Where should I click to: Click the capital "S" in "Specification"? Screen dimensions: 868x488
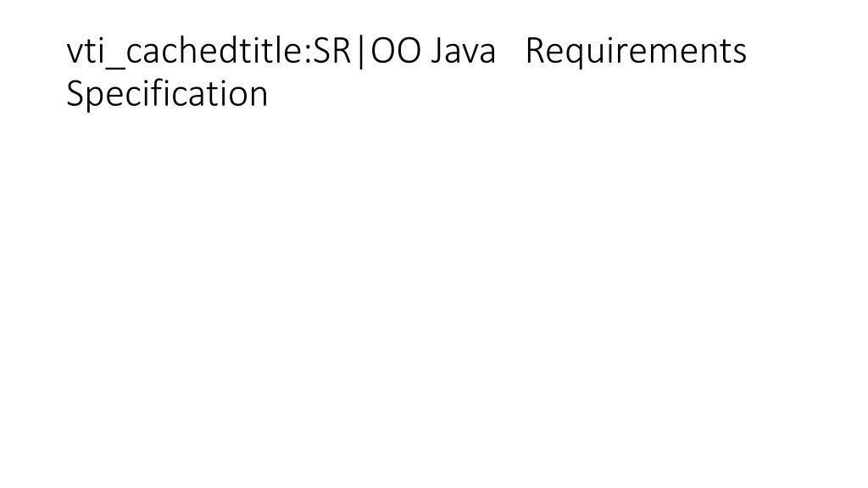point(75,94)
